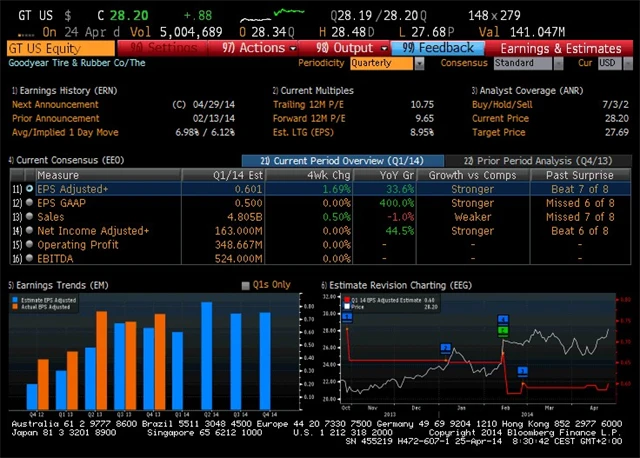Enable the Q1s Only checkbox

[246, 285]
